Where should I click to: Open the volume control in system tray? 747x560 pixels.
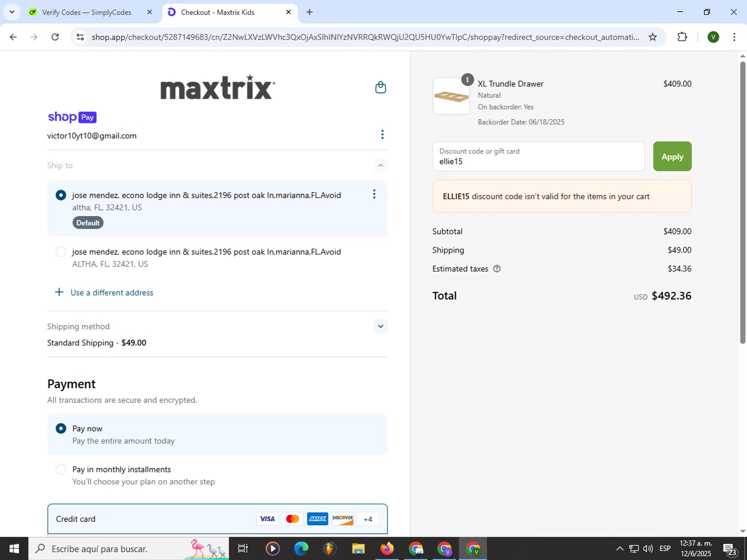[x=648, y=549]
